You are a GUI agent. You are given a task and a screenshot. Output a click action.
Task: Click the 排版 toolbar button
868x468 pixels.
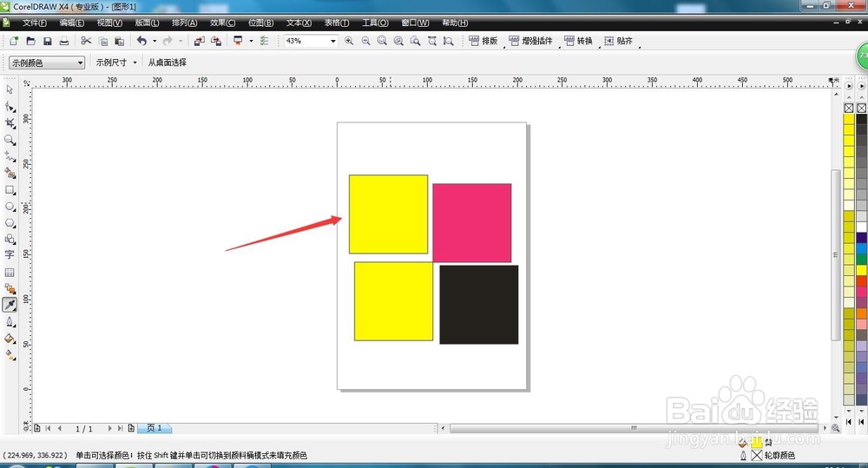click(x=483, y=41)
